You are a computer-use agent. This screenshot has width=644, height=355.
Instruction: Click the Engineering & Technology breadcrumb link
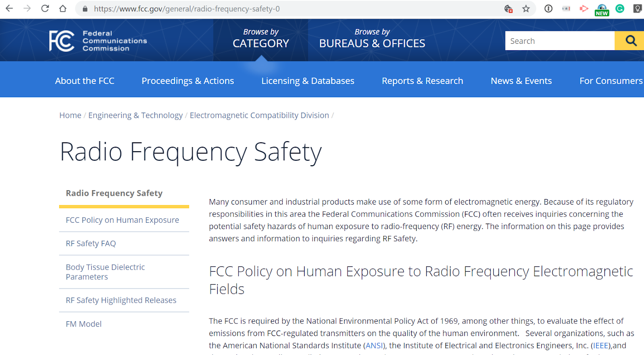click(x=135, y=115)
